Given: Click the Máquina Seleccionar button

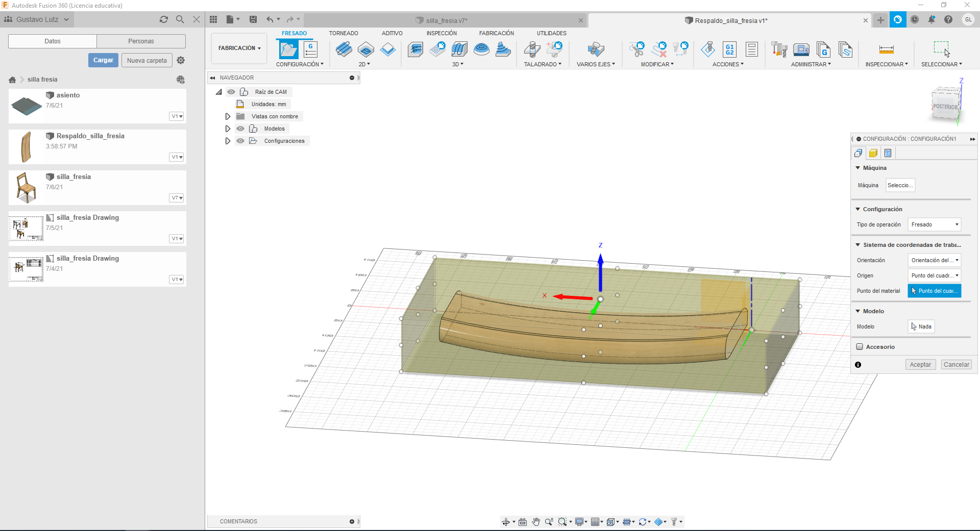Looking at the screenshot, I should 900,185.
